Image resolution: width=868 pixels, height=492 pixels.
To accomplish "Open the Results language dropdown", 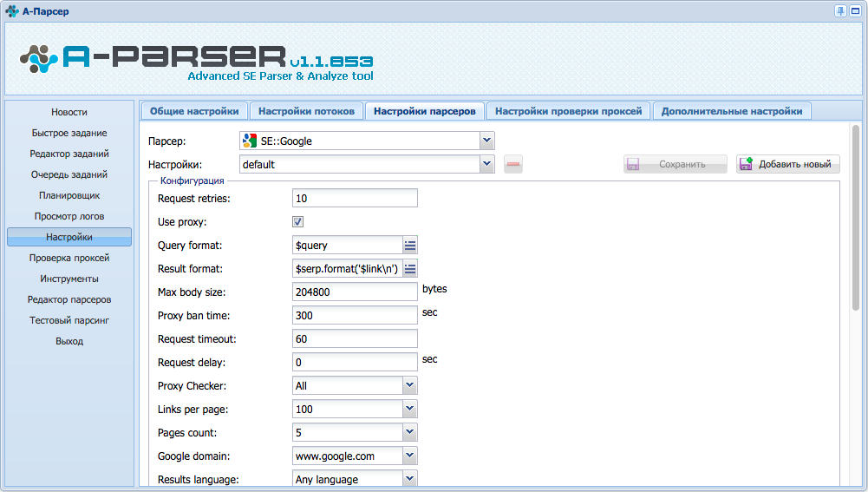I will (409, 479).
